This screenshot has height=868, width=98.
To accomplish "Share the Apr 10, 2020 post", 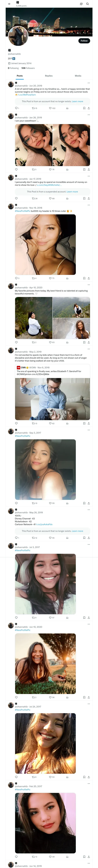I will pyautogui.click(x=89, y=342).
